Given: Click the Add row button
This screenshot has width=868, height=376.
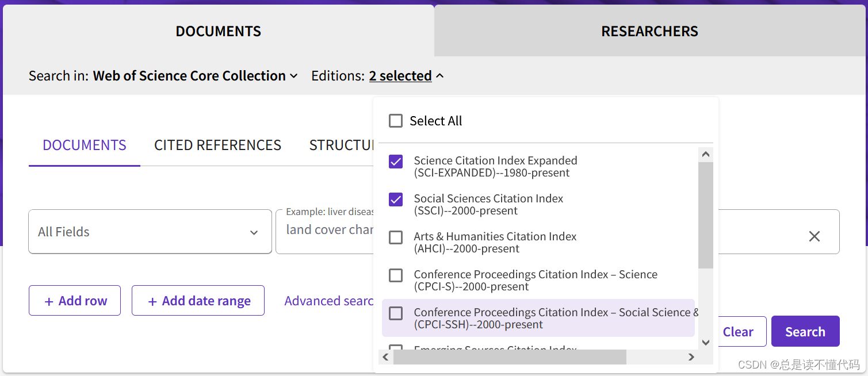Looking at the screenshot, I should coord(75,301).
